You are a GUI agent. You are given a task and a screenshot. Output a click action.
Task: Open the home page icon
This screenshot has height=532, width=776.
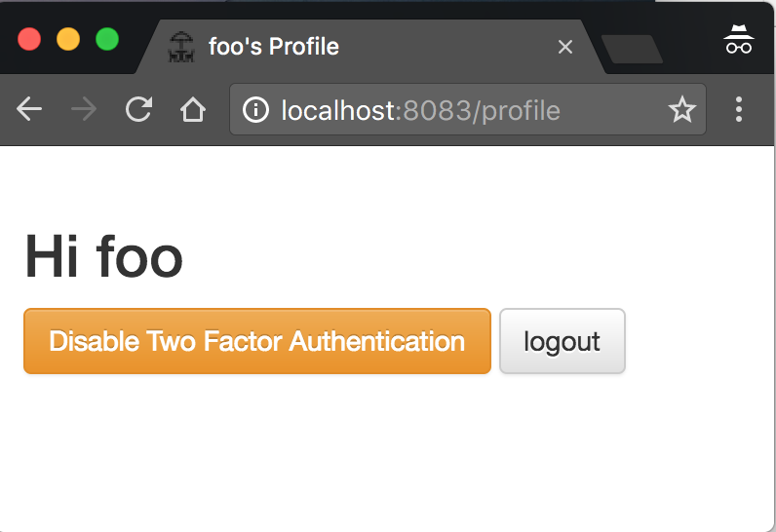tap(193, 110)
